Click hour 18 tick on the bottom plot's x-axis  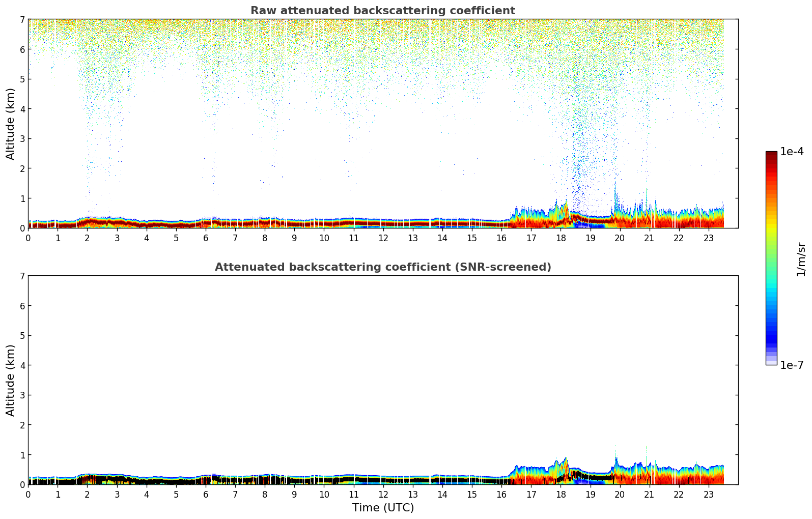561,494
